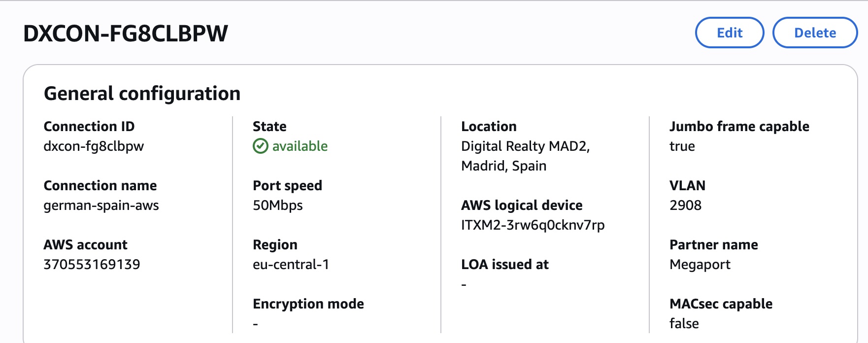Select the MACsec capable false value
The width and height of the screenshot is (868, 343).
pos(684,323)
